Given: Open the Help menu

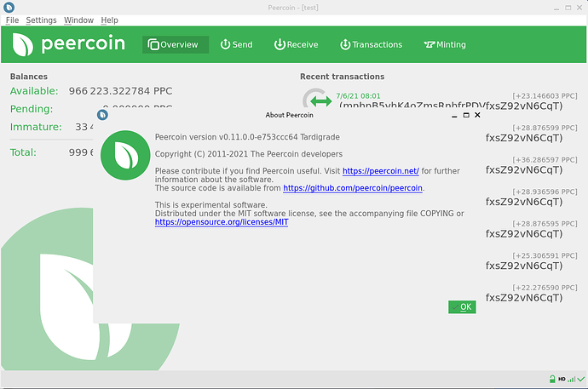Looking at the screenshot, I should tap(109, 20).
